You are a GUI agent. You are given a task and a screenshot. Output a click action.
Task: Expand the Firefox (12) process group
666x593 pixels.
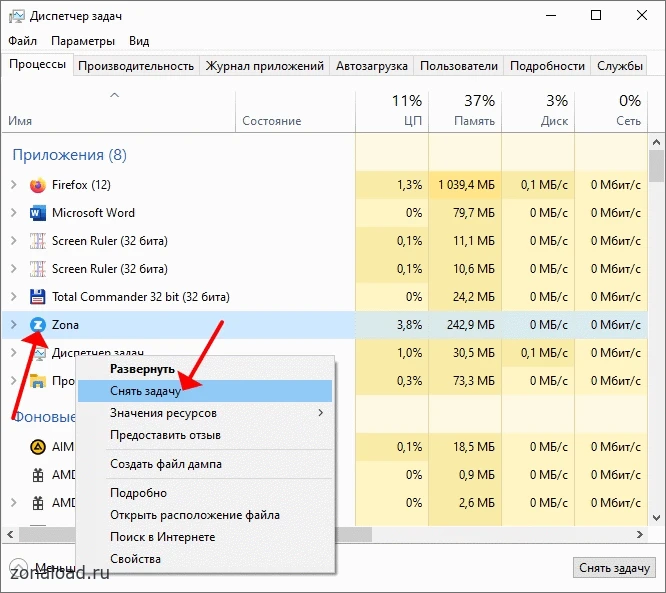coord(14,185)
